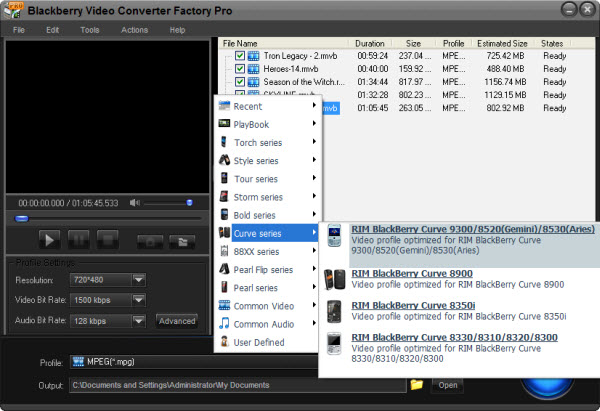600x411 pixels.
Task: Click the Estimated Size column header
Action: (x=502, y=44)
